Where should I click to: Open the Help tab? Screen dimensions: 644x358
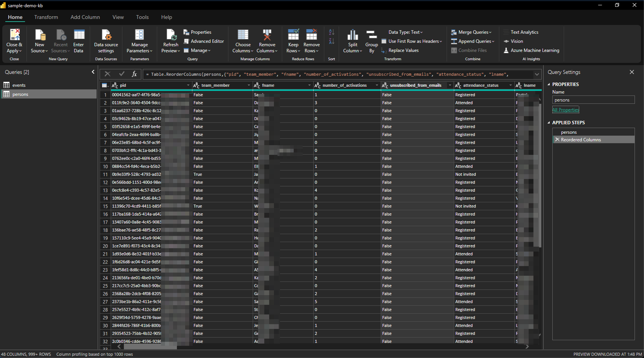coord(167,17)
